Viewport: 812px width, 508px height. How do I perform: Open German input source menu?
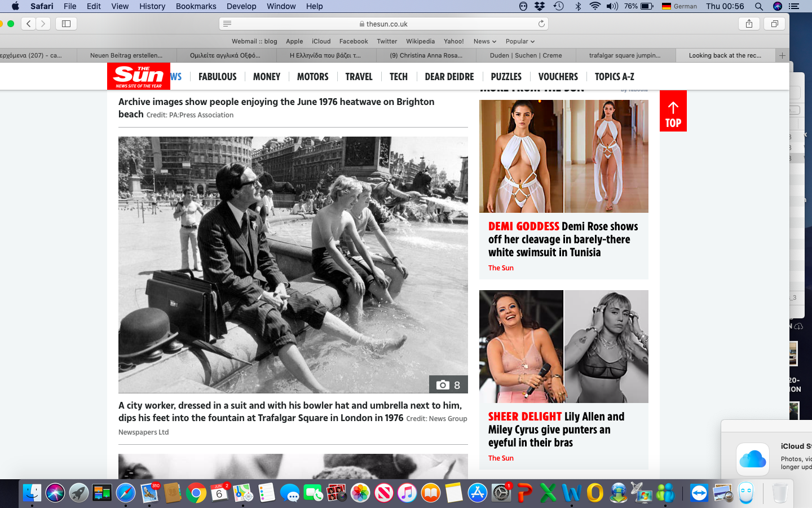pyautogui.click(x=679, y=6)
